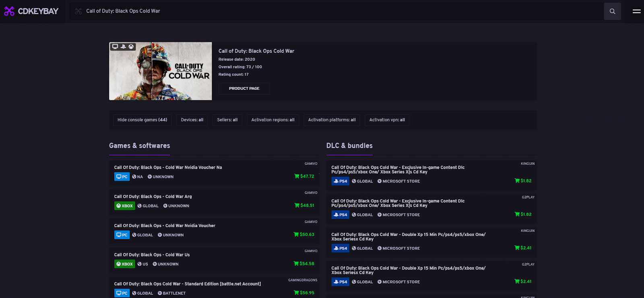This screenshot has height=298, width=644.
Task: Click the Overall rating: 73 / 100 text
Action: [240, 67]
